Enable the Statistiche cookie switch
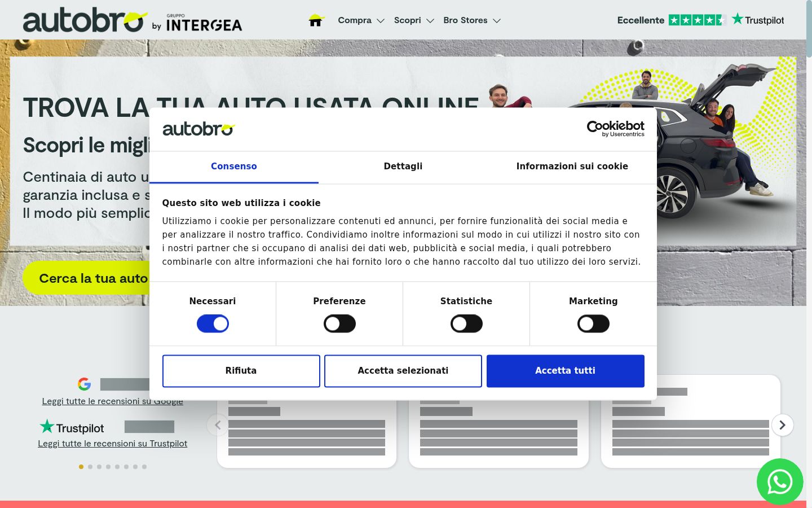 [466, 324]
